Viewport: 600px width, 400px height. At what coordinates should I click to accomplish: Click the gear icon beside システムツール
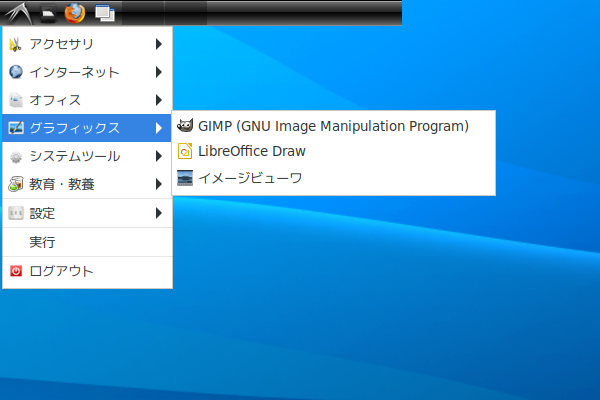coord(16,156)
